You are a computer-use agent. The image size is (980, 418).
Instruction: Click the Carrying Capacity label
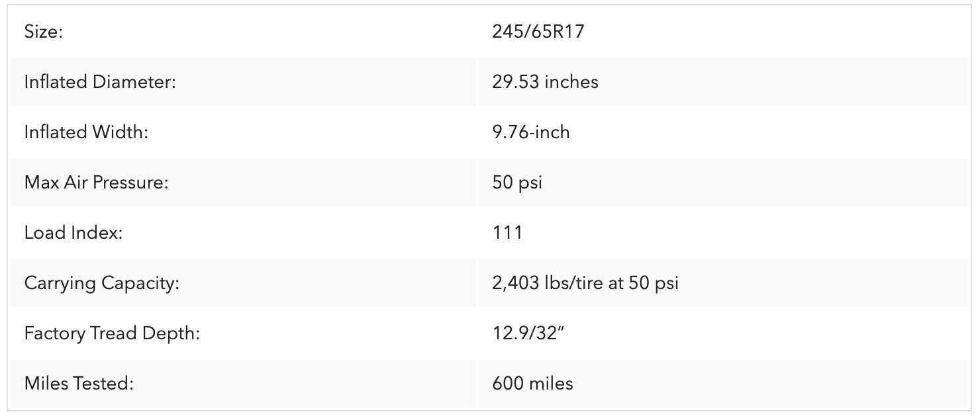click(x=102, y=283)
